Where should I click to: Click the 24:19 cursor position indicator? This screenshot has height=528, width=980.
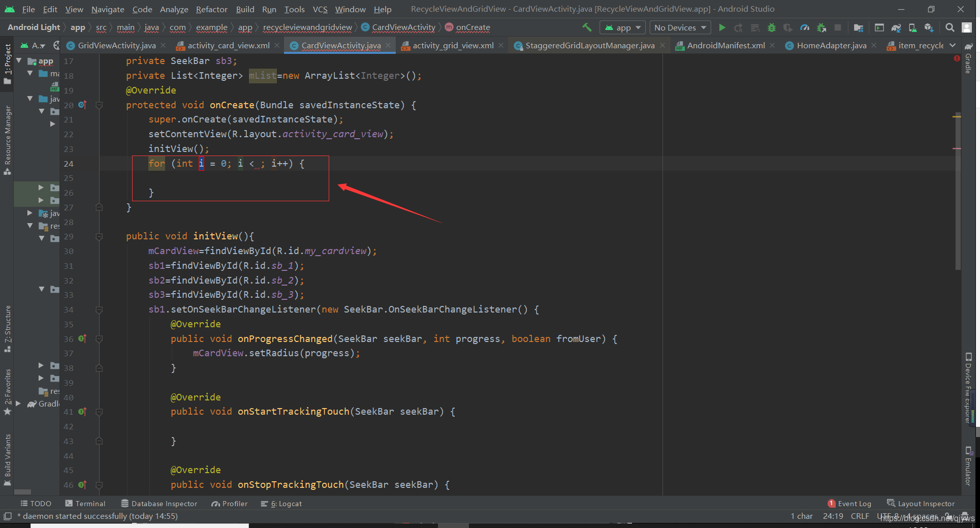(x=833, y=516)
